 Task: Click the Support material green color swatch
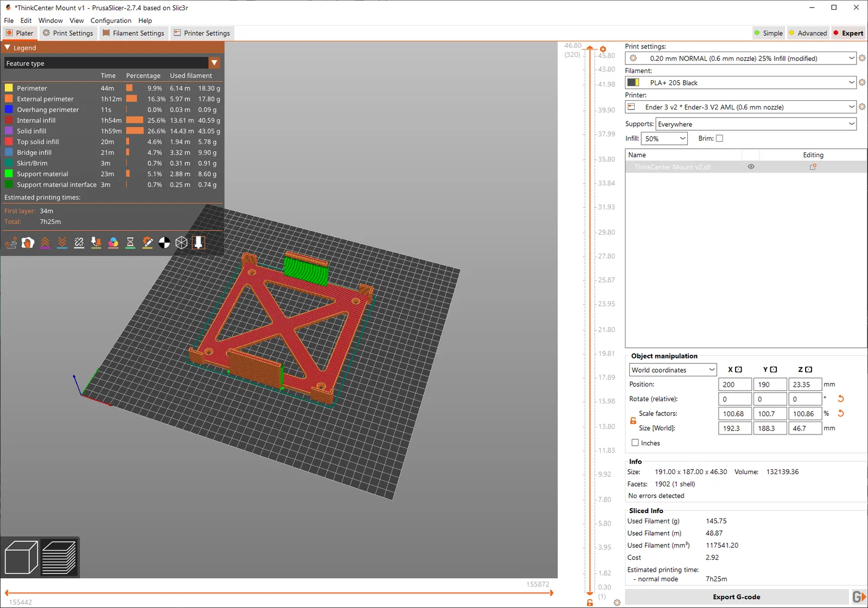click(x=9, y=174)
